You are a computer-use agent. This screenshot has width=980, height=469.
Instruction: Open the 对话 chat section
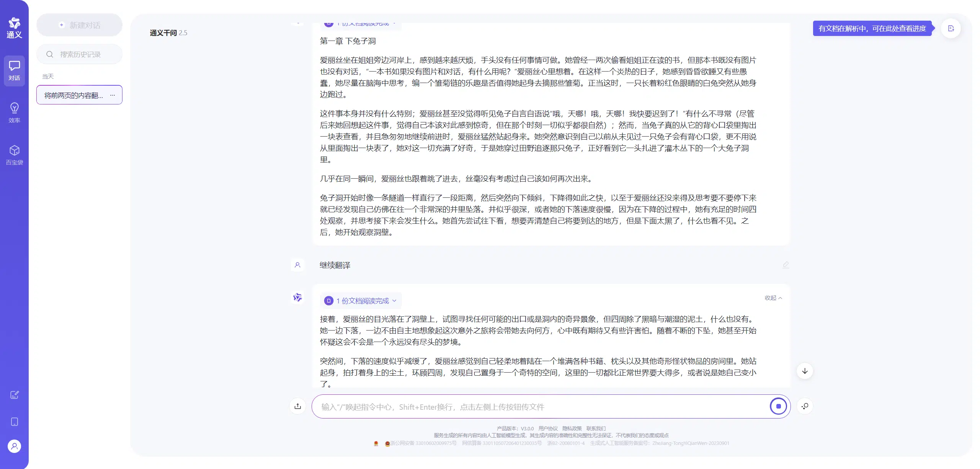[x=14, y=71]
